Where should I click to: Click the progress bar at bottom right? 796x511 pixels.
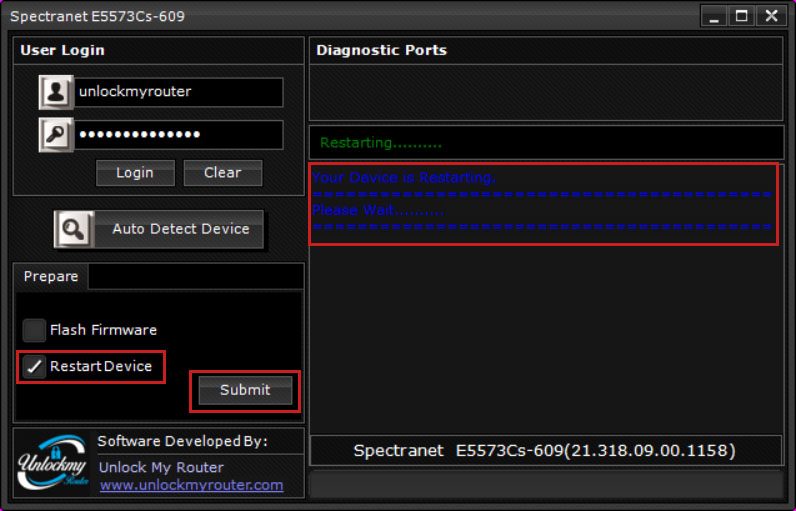(x=546, y=484)
